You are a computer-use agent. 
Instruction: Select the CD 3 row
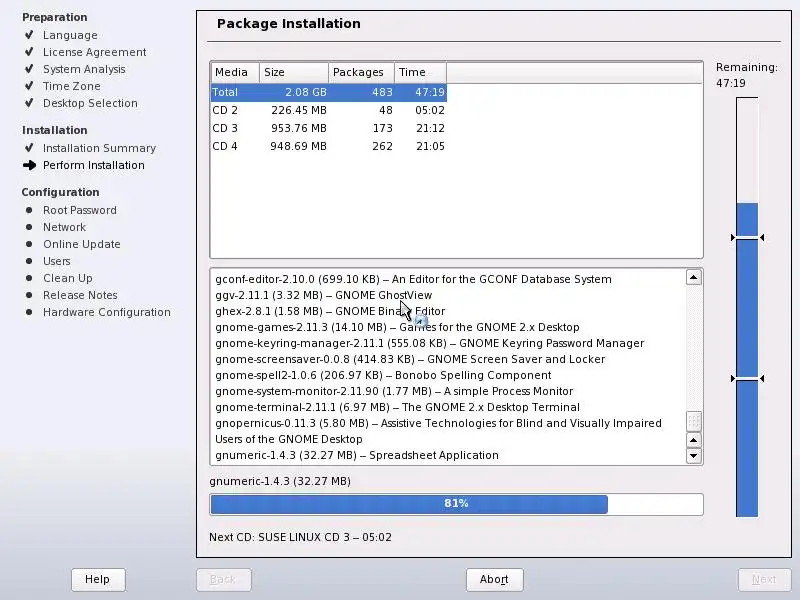click(x=329, y=128)
